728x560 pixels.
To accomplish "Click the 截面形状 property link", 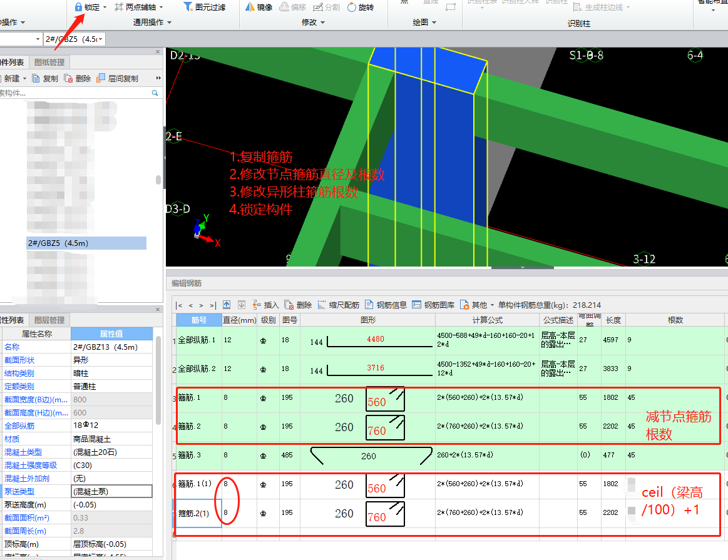I will click(x=19, y=360).
